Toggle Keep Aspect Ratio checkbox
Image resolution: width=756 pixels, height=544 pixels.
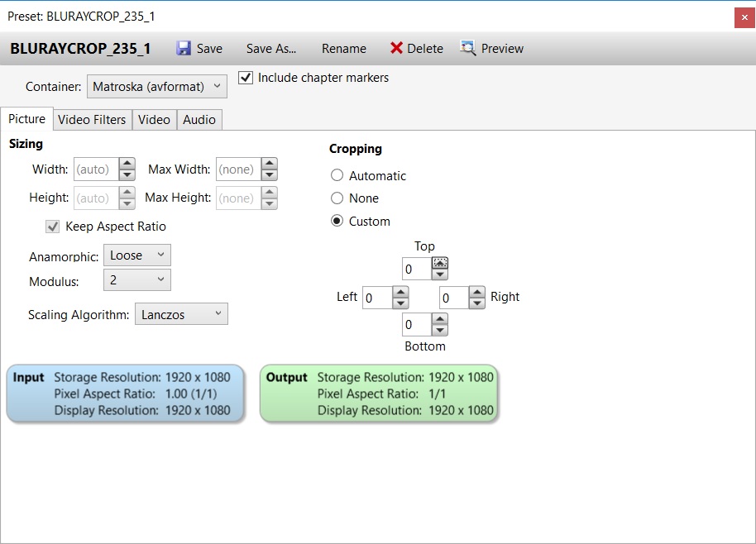tap(53, 227)
